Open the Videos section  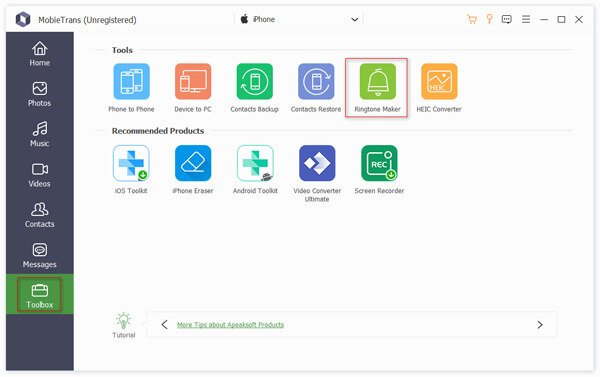[40, 175]
